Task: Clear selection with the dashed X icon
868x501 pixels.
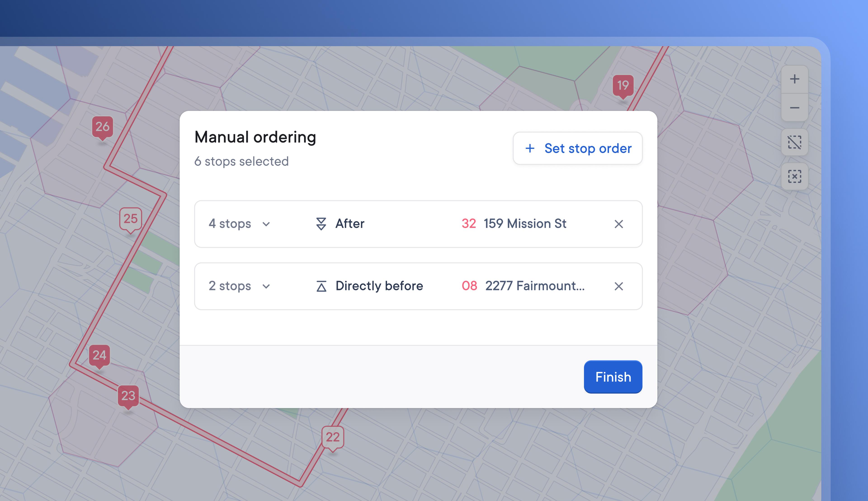Action: (x=794, y=176)
